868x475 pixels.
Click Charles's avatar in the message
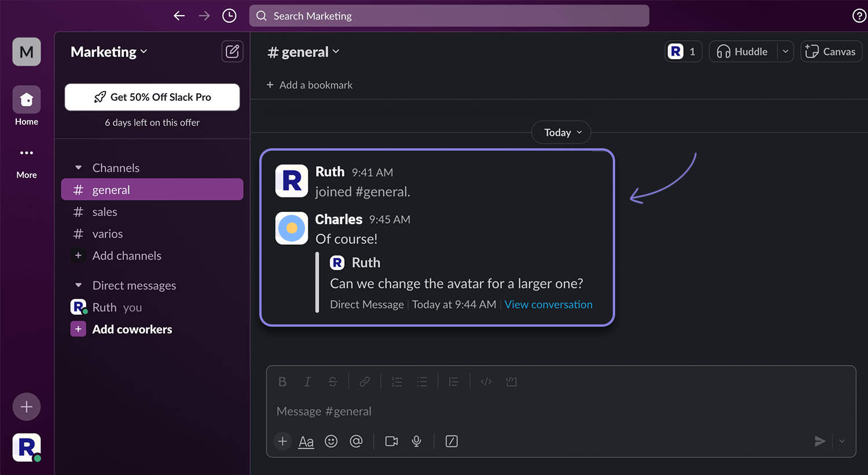click(x=292, y=228)
